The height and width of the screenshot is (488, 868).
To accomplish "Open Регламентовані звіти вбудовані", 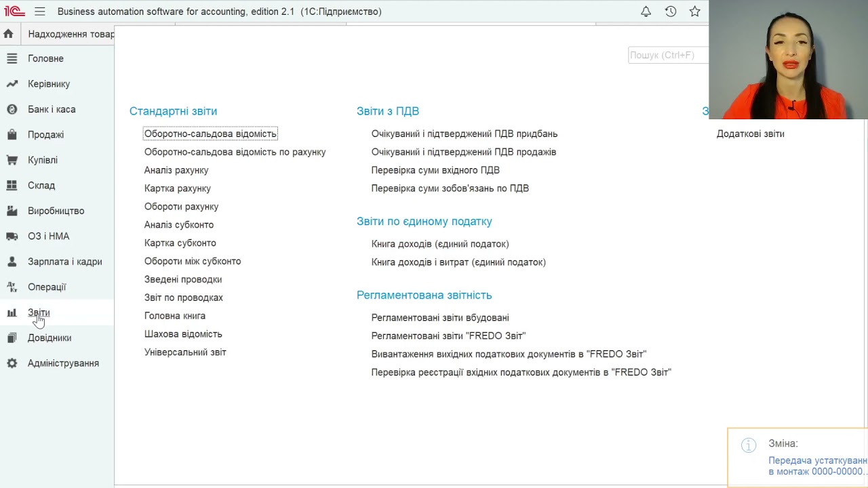I will pos(440,318).
